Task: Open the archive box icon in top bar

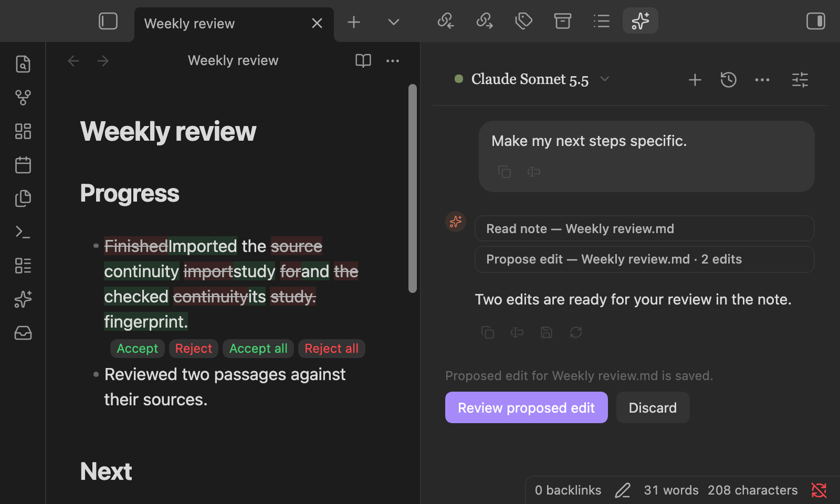Action: (562, 22)
